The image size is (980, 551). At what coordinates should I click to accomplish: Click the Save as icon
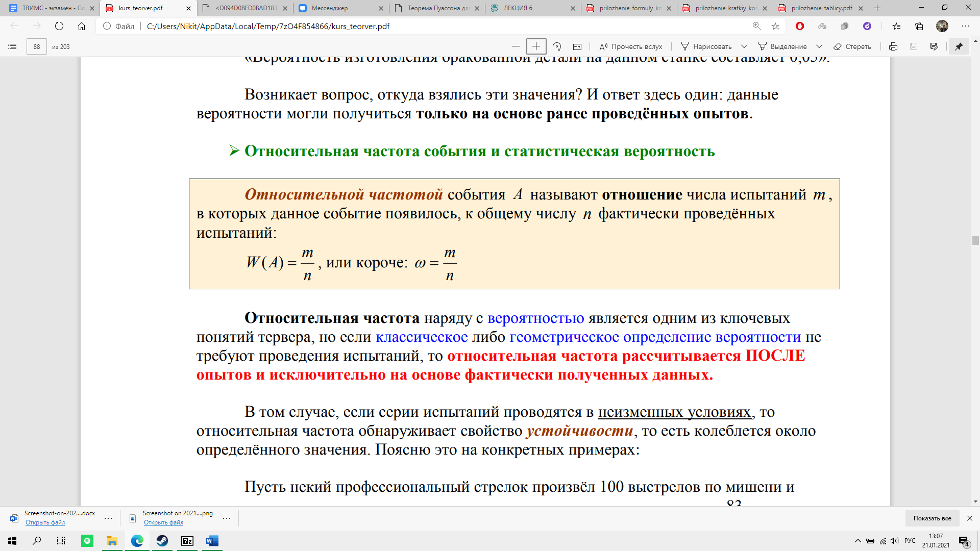click(934, 46)
